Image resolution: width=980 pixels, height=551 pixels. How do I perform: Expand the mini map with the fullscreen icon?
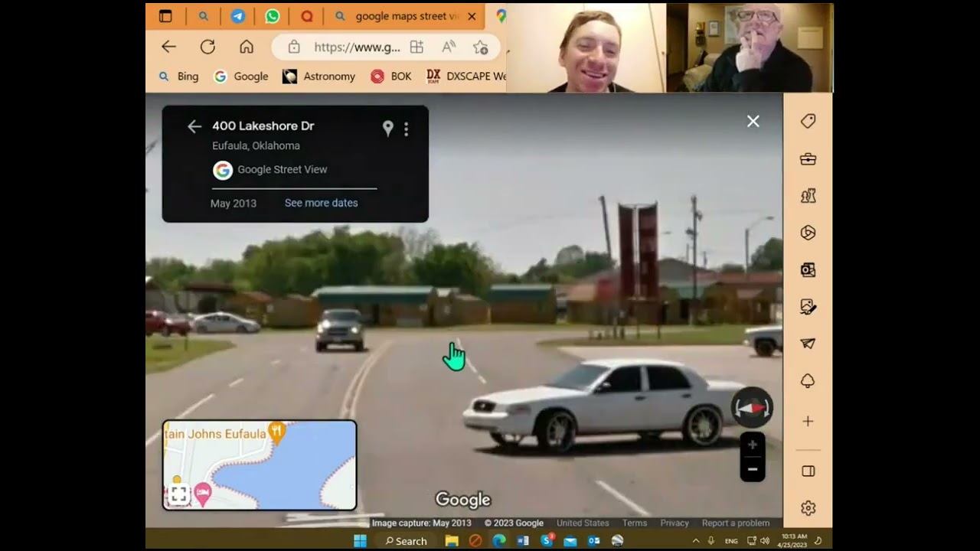point(179,495)
